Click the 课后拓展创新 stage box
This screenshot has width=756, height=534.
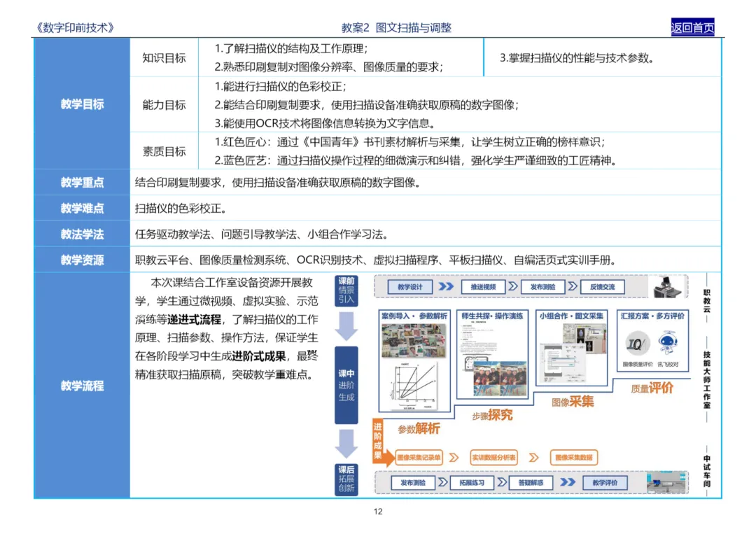click(346, 479)
